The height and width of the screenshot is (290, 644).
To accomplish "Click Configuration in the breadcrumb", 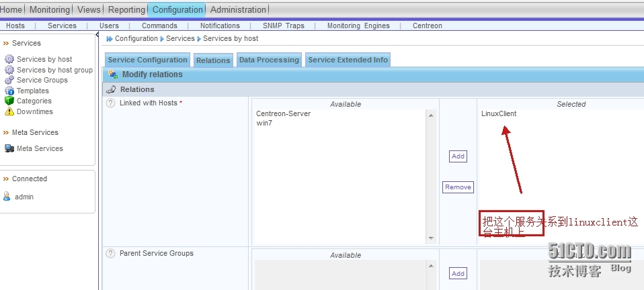I will pyautogui.click(x=136, y=38).
